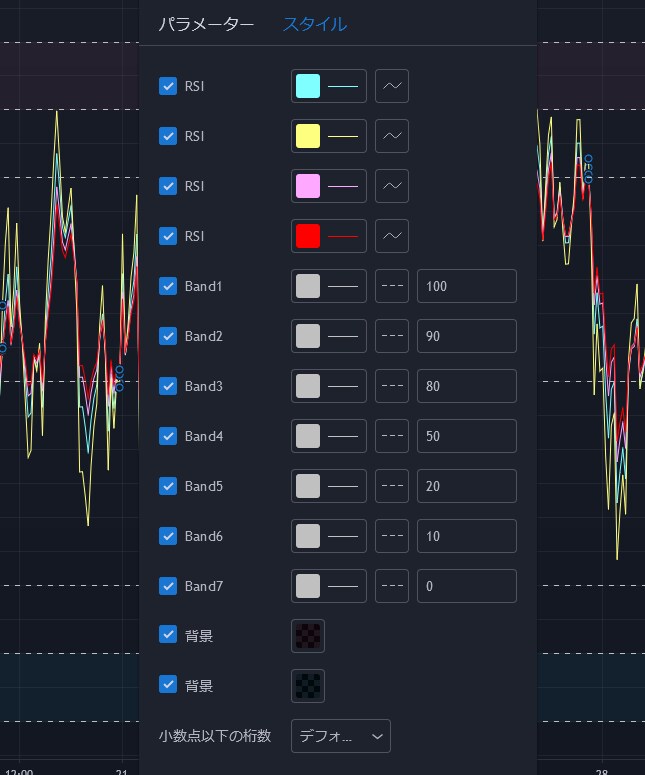Switch to the パラメーター tab
Viewport: 645px width, 775px height.
click(206, 24)
